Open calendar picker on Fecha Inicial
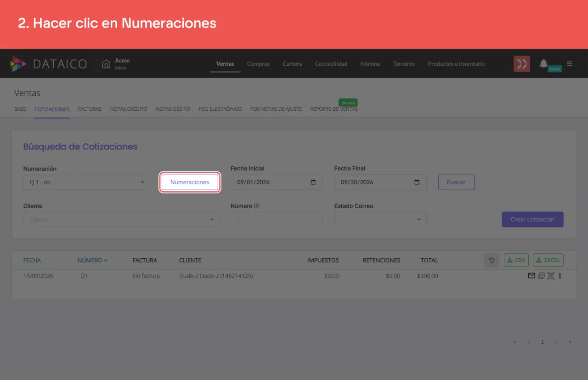 [313, 182]
